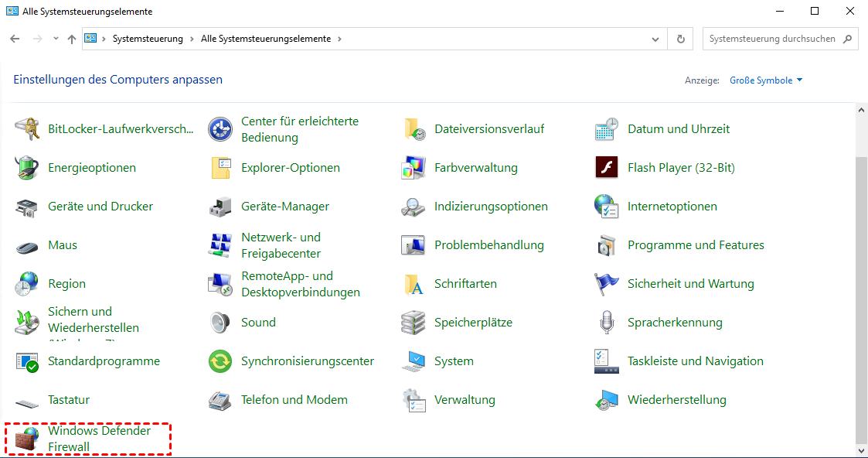Click the BitLocker drive encryption icon
The height and width of the screenshot is (458, 868).
coord(27,129)
